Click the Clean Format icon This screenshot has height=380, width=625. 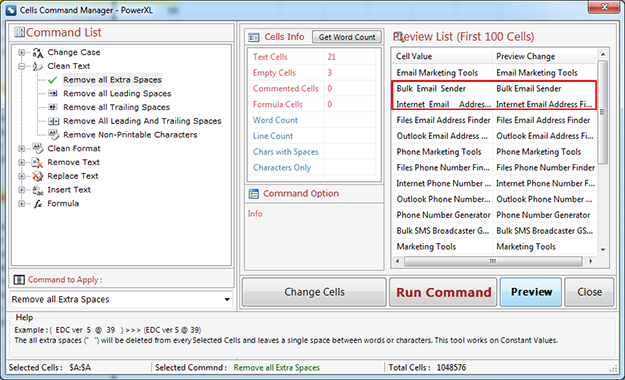pos(37,149)
